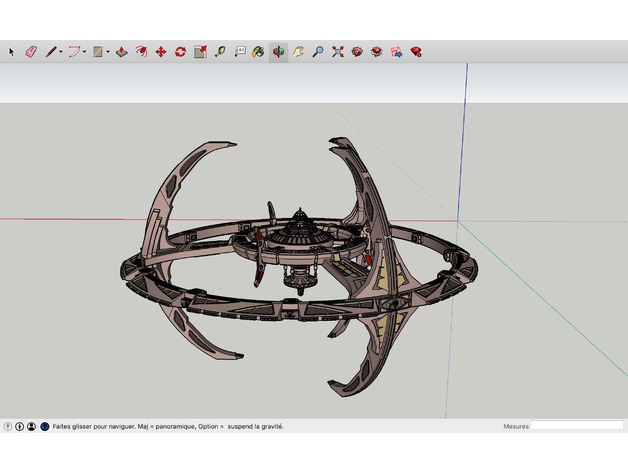This screenshot has width=628, height=472.
Task: Open the Shape tool dropdown arrow
Action: coord(108,52)
